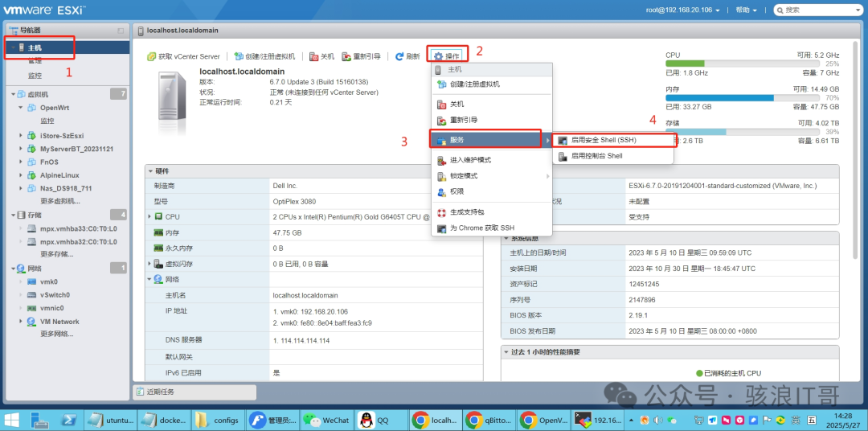Open Windows Start button
This screenshot has height=431, width=868.
[12, 420]
